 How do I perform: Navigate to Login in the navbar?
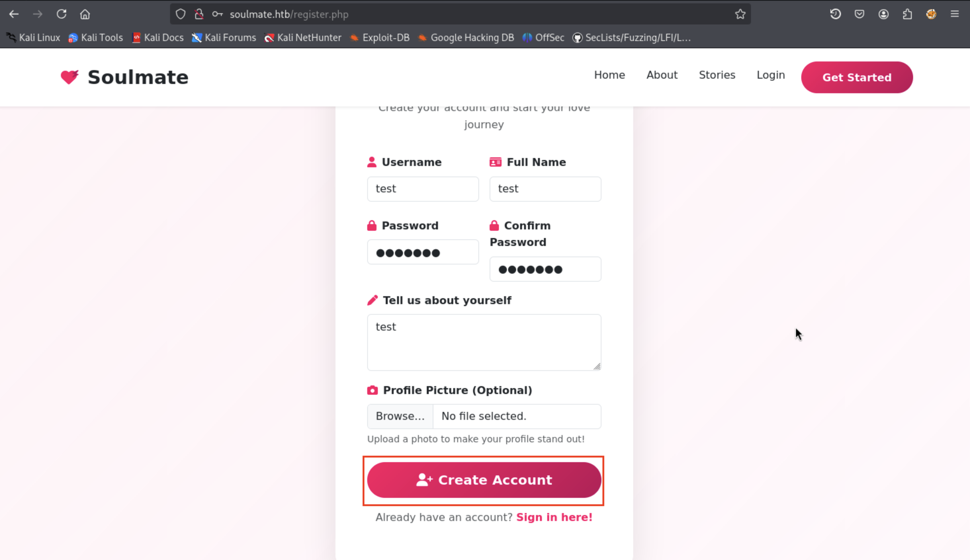coord(771,75)
